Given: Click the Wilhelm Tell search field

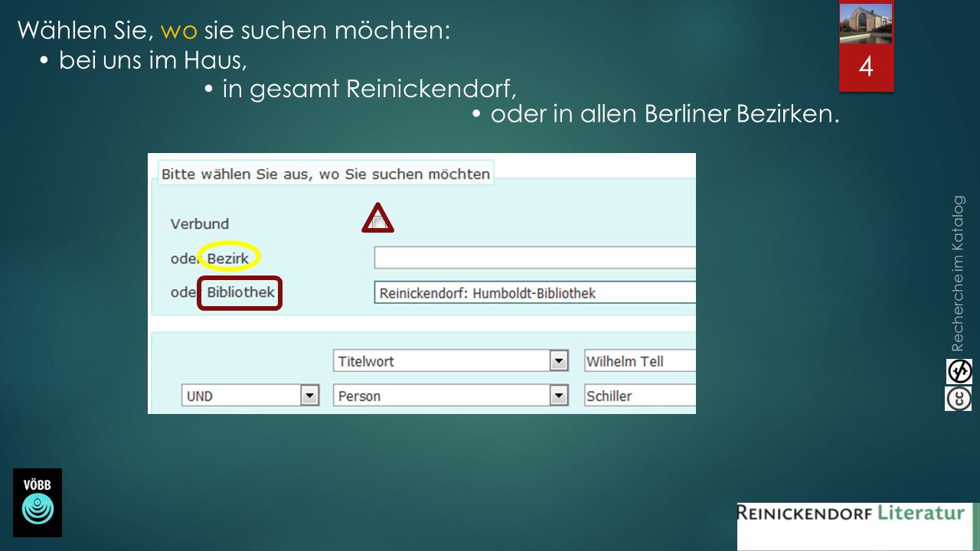Looking at the screenshot, I should [x=640, y=361].
